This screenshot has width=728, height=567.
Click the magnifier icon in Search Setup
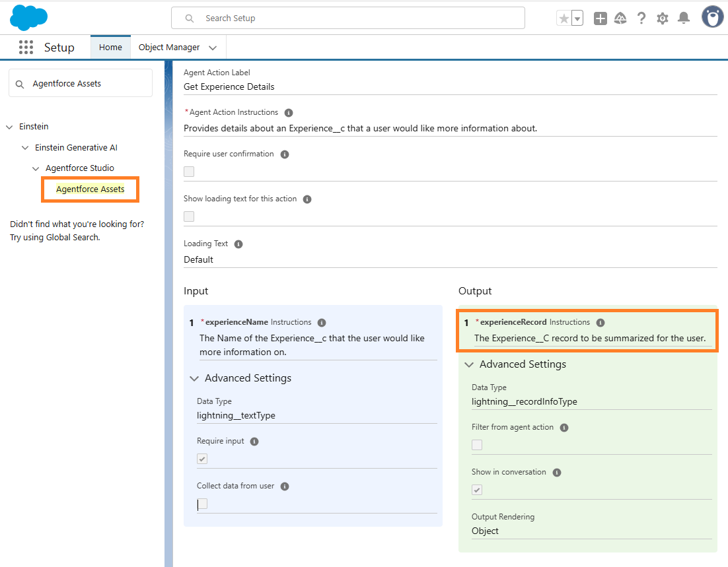click(190, 18)
